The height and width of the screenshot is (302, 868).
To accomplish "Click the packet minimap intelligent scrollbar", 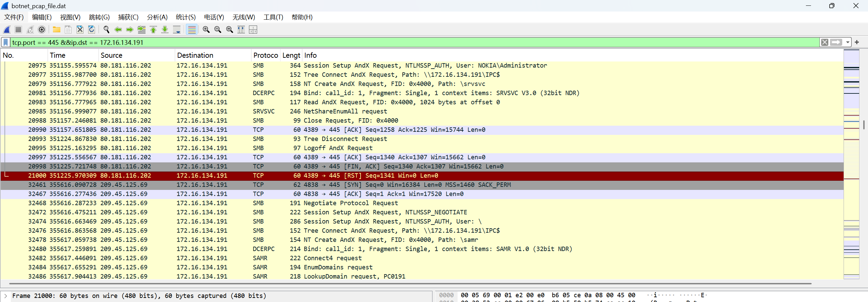I will click(851, 164).
